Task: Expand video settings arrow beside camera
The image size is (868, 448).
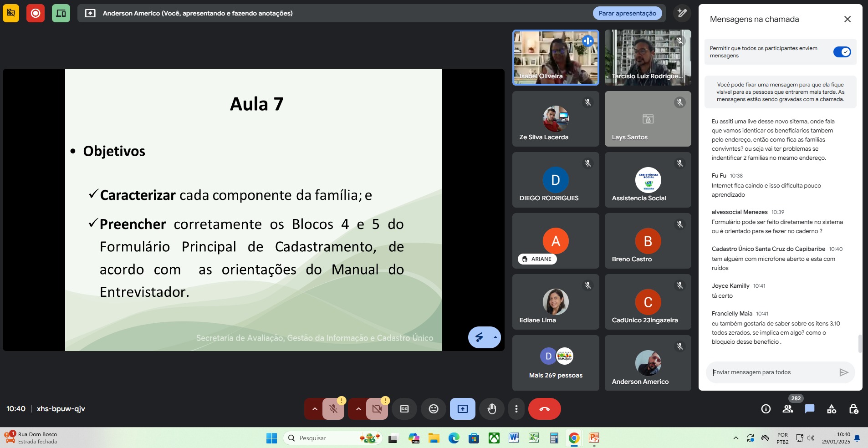Action: (x=358, y=409)
